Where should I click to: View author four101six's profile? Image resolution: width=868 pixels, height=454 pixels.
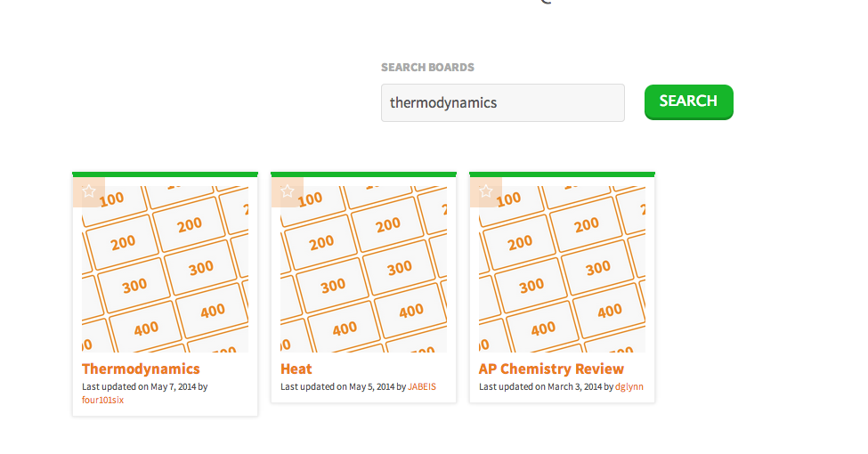tap(102, 400)
